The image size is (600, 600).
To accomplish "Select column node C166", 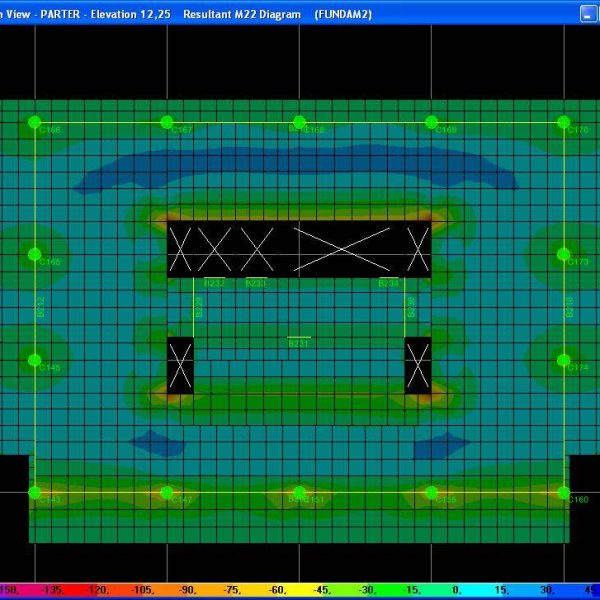I will (x=34, y=122).
